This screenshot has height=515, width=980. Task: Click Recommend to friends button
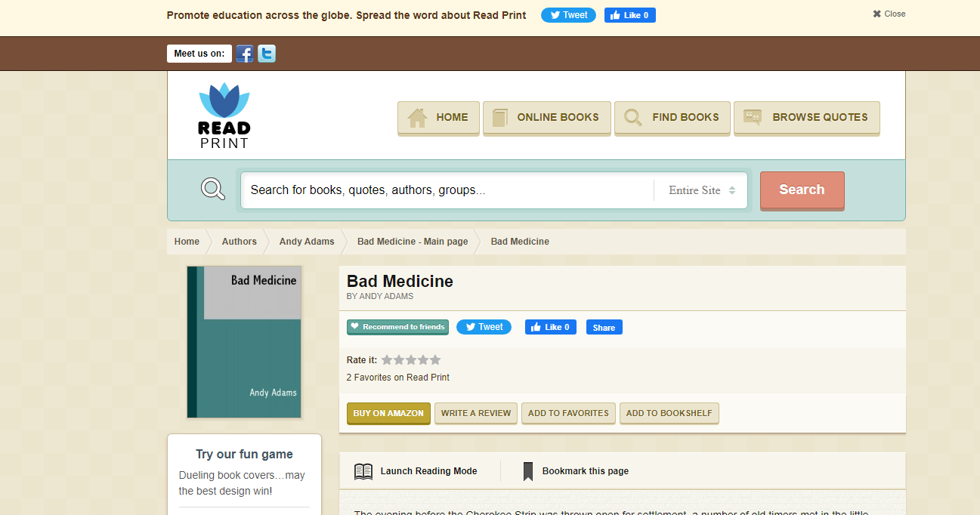(x=397, y=327)
